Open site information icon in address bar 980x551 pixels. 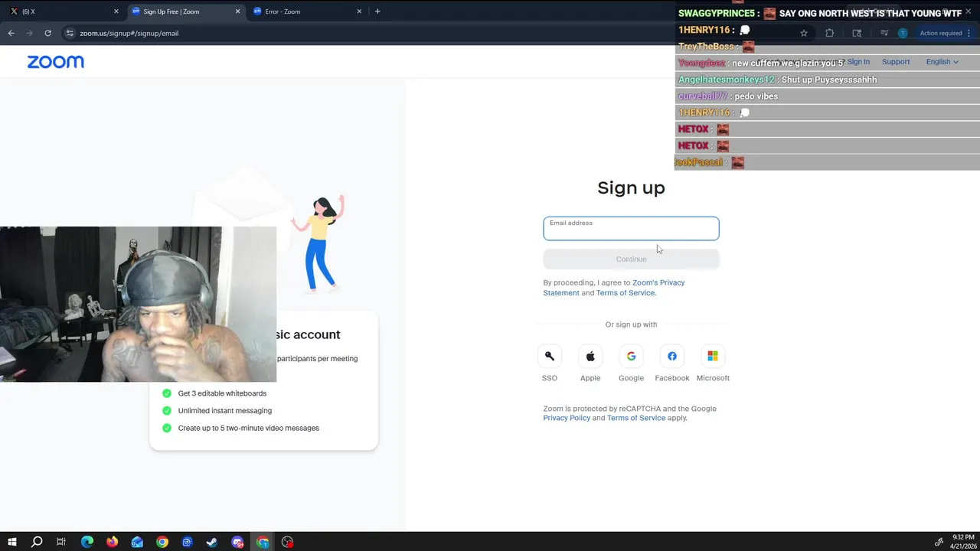click(70, 33)
